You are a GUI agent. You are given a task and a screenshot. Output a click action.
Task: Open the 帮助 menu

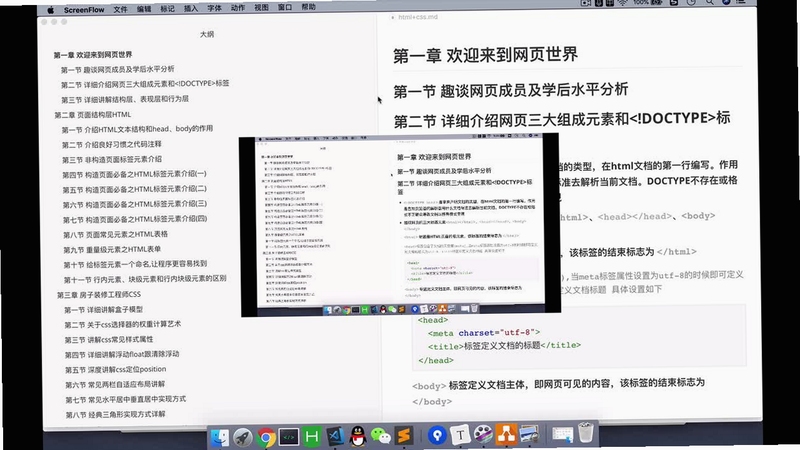tap(309, 7)
